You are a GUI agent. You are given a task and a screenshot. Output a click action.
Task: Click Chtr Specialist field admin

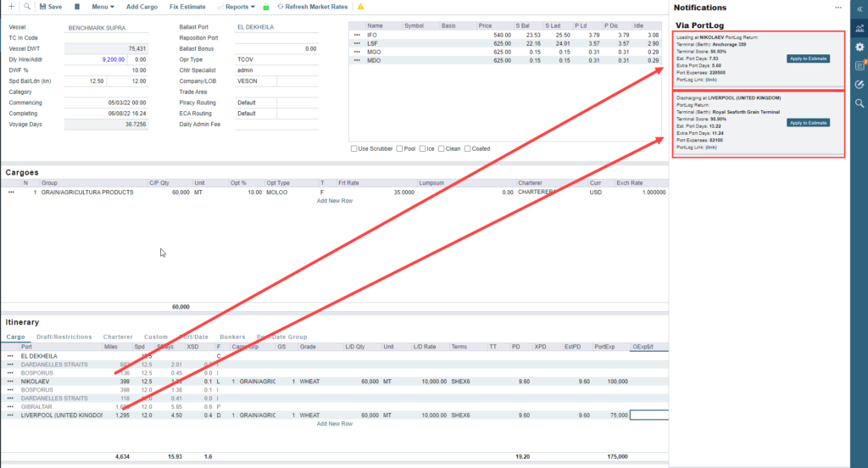click(277, 70)
